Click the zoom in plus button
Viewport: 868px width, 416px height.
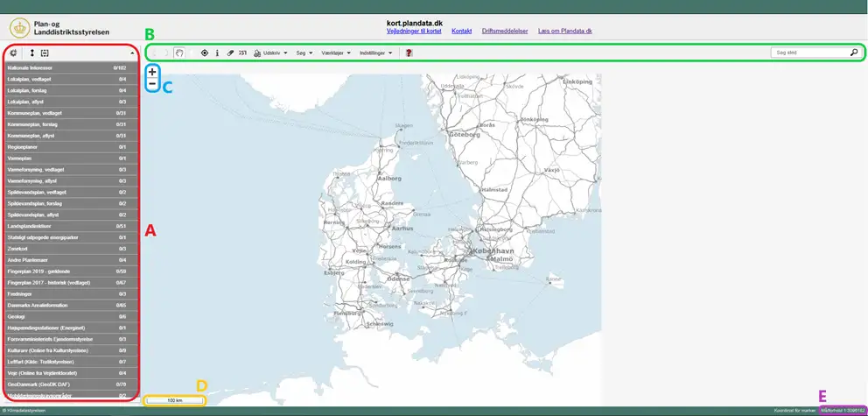click(x=153, y=72)
